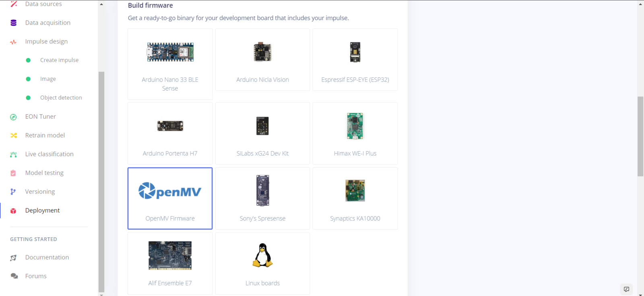Pick the Synaptics KA10000 label
The height and width of the screenshot is (296, 644).
[355, 219]
